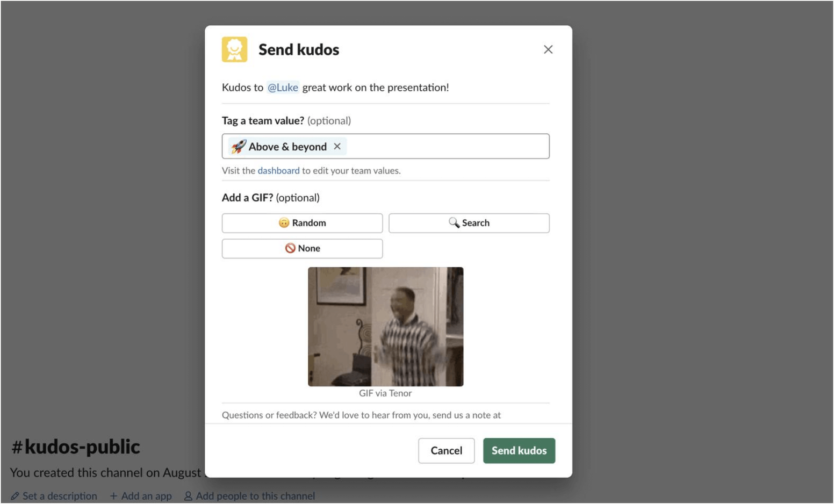
Task: Click the yellow kudos award app icon
Action: pyautogui.click(x=234, y=49)
